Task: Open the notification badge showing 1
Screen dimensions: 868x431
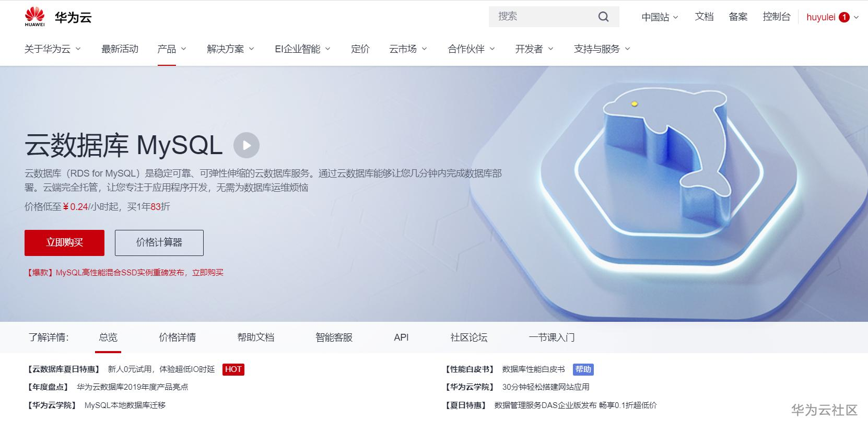Action: (x=844, y=17)
